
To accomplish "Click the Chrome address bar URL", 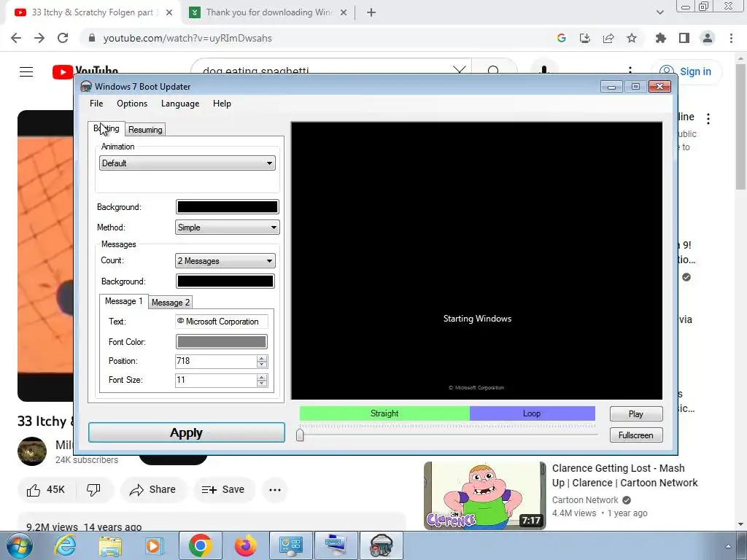I will [x=187, y=38].
